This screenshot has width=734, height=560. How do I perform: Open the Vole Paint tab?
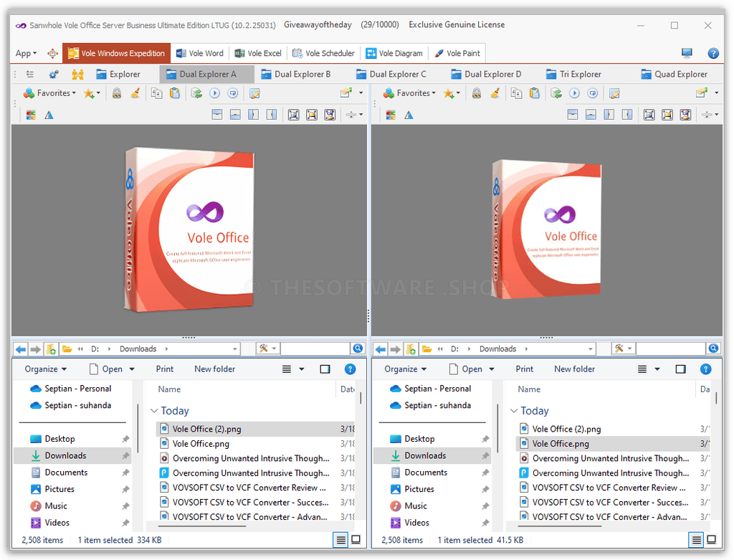tap(457, 53)
